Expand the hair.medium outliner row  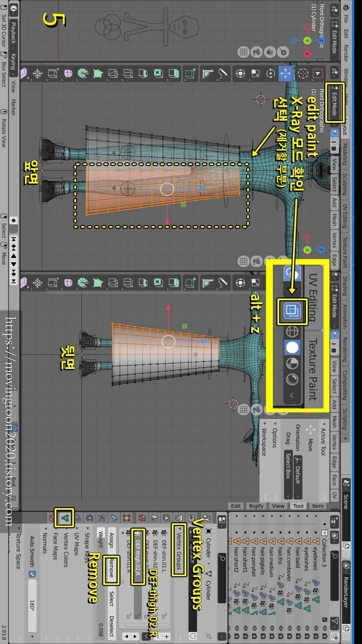pyautogui.click(x=271, y=532)
